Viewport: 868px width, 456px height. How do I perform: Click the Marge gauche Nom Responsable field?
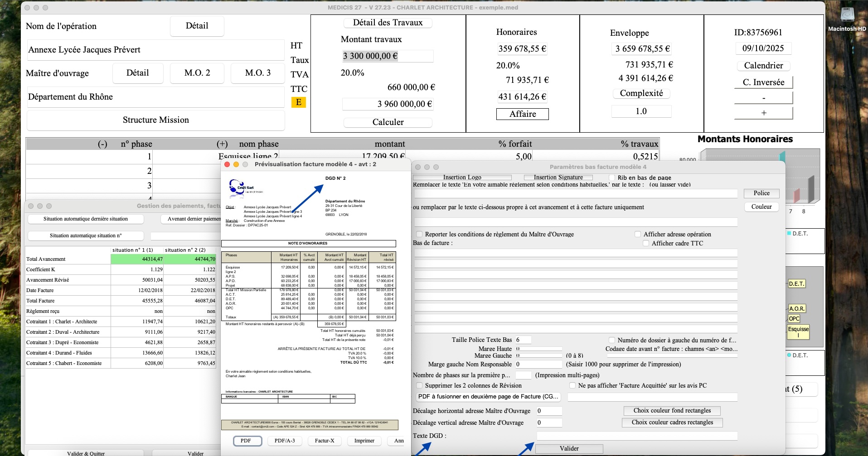coord(538,364)
